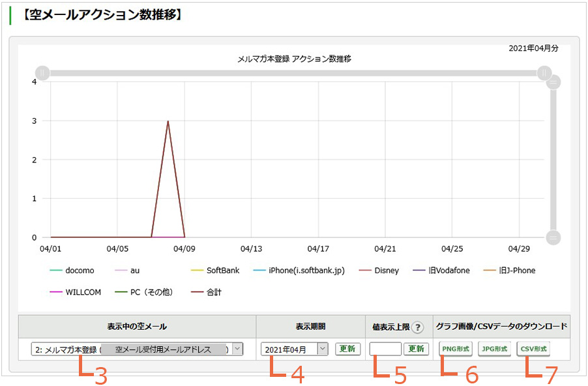Click the 2021年04月分 label

coord(533,48)
